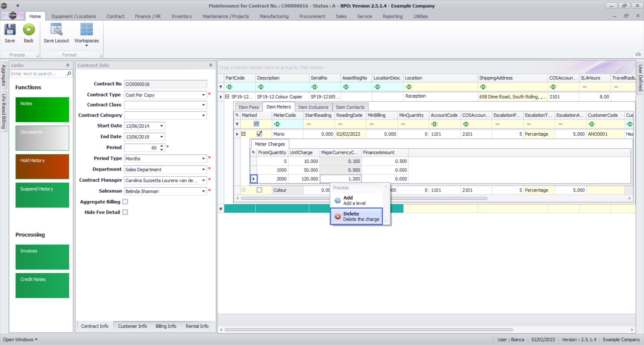Collapse the SP19-12 Colour Copier row
644x345 pixels.
(227, 97)
